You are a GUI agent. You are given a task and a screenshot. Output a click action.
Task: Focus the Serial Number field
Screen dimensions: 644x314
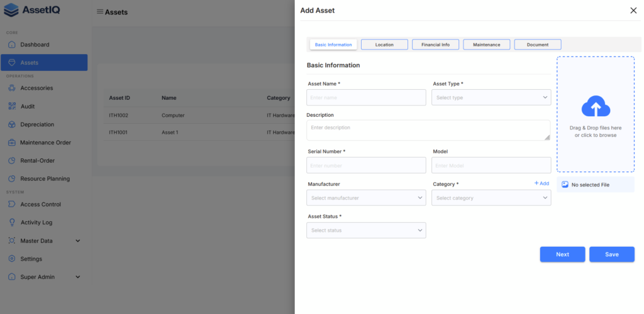(x=366, y=165)
